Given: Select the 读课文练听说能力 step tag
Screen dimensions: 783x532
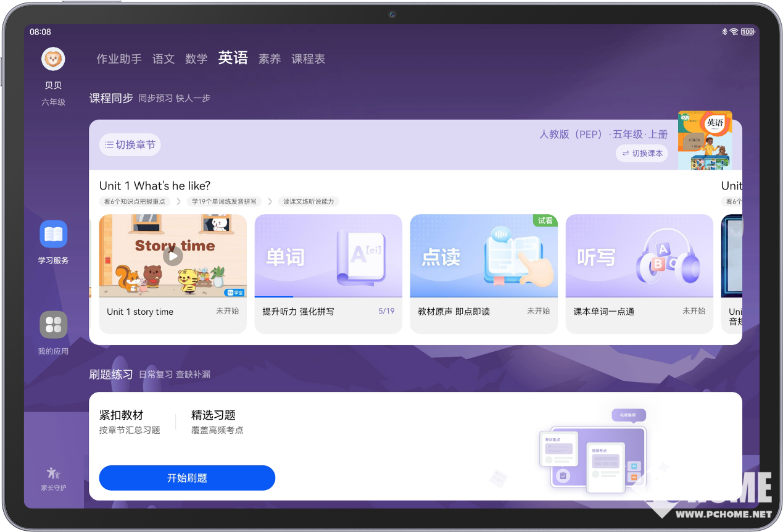Looking at the screenshot, I should point(309,202).
